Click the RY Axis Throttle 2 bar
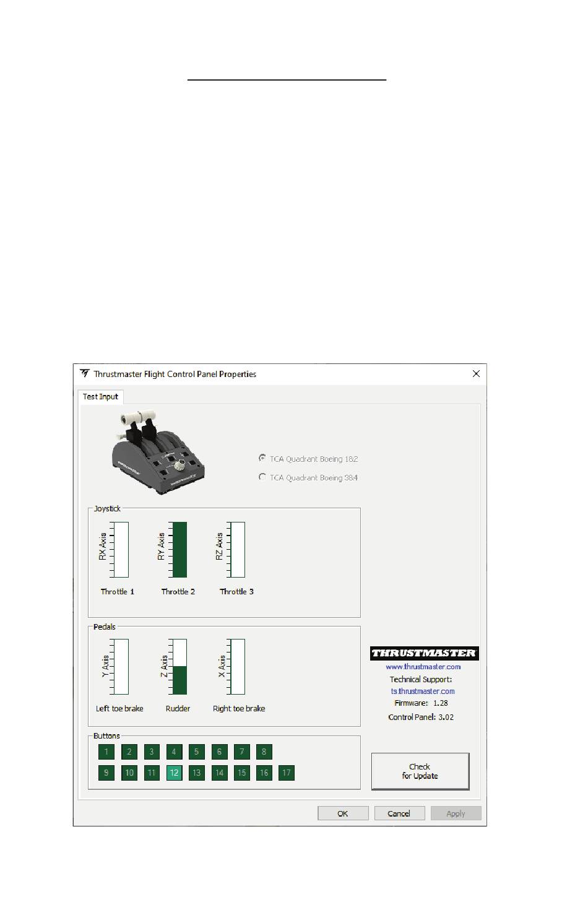This screenshot has height=915, width=588. [x=179, y=550]
